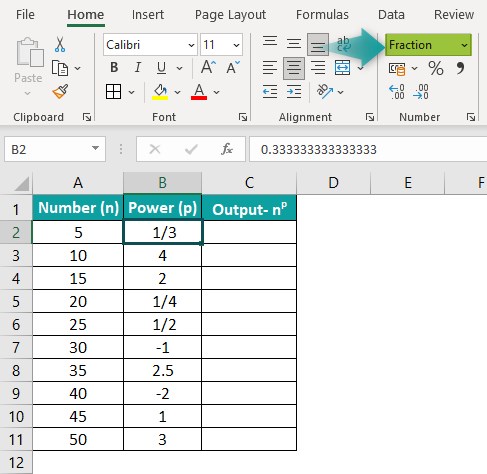Click the Select All corner triangle
Screen dimensions: 487x474
tap(22, 184)
